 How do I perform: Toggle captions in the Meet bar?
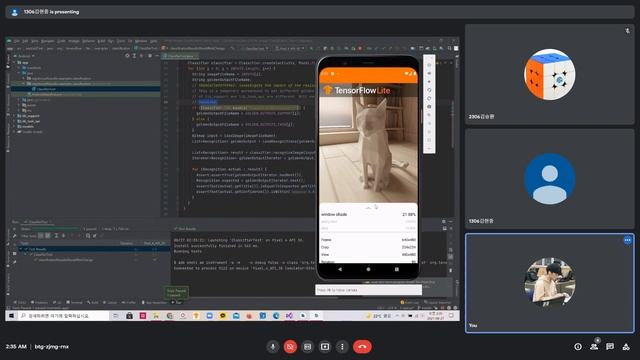pos(307,347)
